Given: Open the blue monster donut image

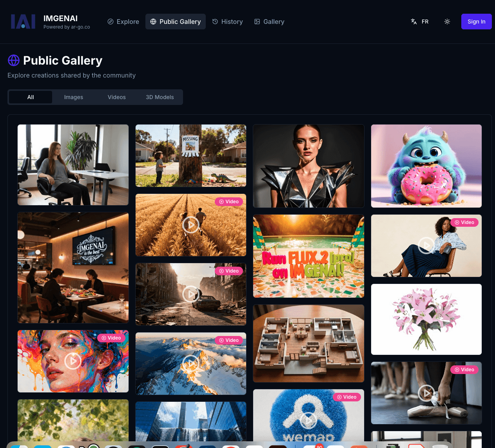Looking at the screenshot, I should point(426,166).
